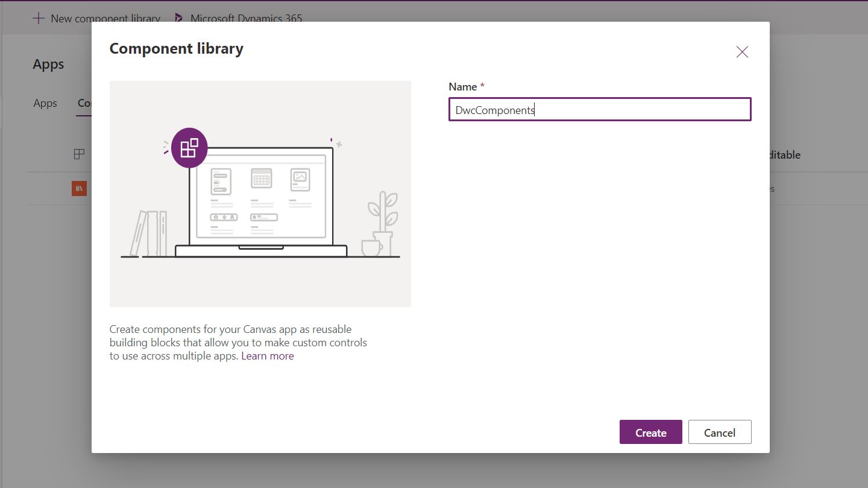Click the plus icon for new library

pos(39,18)
